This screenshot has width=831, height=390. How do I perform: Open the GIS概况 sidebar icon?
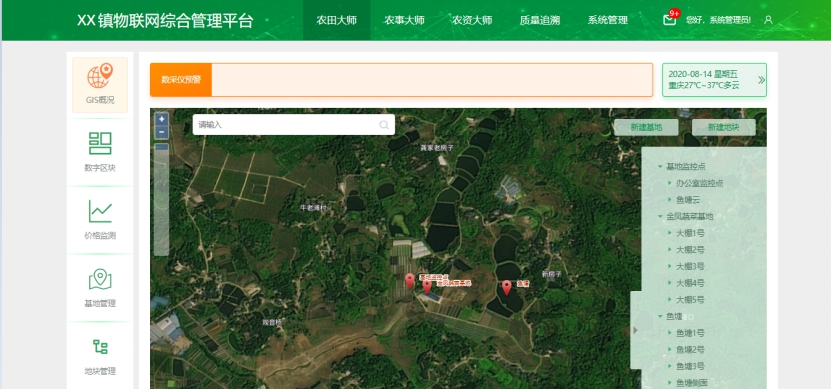click(x=100, y=77)
